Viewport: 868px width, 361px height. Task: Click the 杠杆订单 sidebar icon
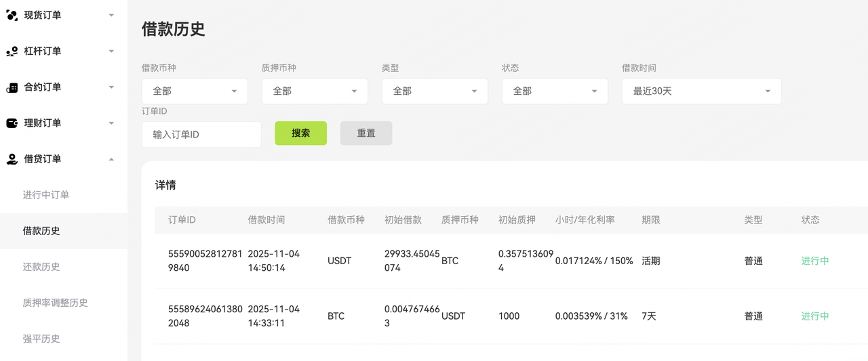pos(12,51)
